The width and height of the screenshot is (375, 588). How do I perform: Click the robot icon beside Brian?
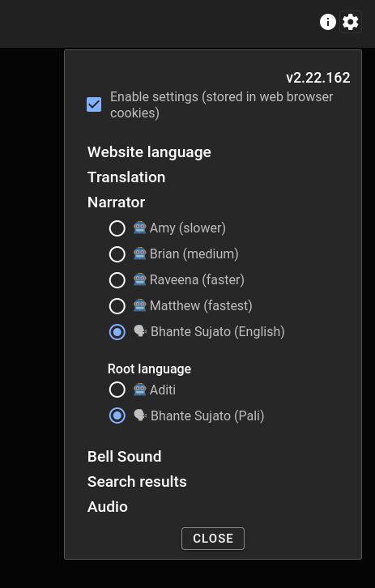coord(139,254)
